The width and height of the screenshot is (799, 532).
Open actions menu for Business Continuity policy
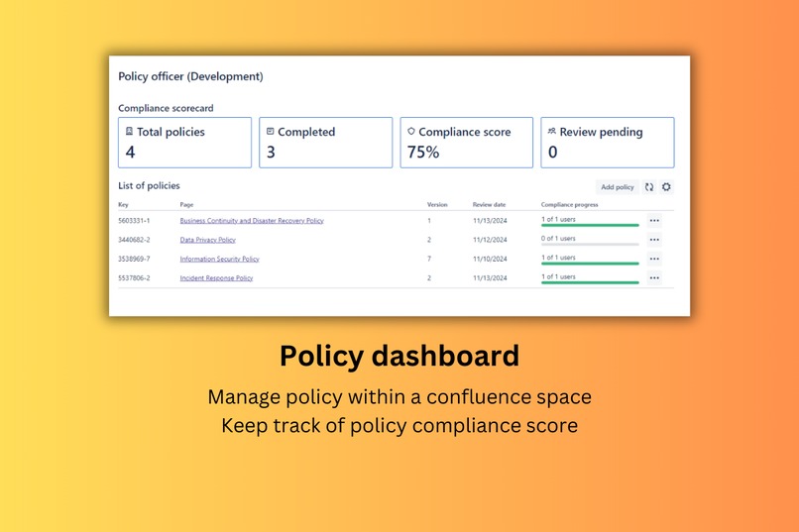[x=654, y=221]
